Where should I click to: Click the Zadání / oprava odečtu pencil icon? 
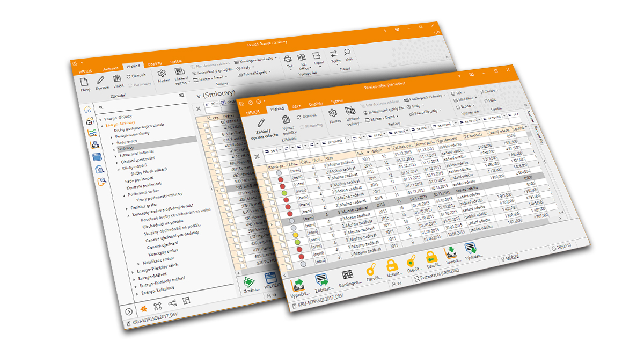point(261,124)
